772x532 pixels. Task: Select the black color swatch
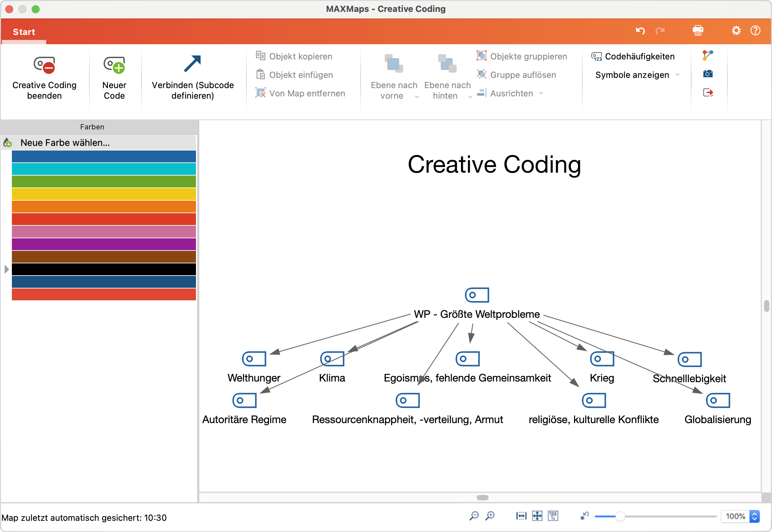[104, 269]
